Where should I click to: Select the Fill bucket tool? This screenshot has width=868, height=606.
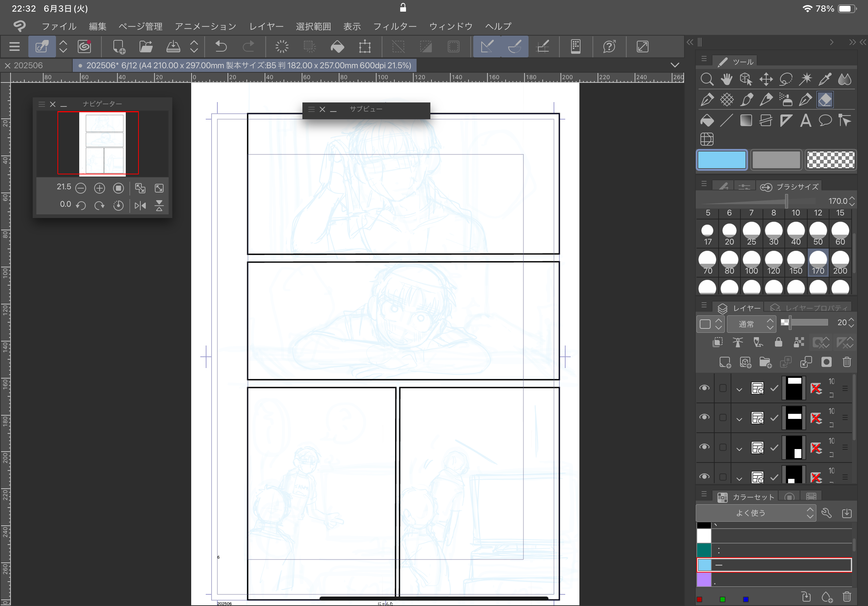point(707,121)
